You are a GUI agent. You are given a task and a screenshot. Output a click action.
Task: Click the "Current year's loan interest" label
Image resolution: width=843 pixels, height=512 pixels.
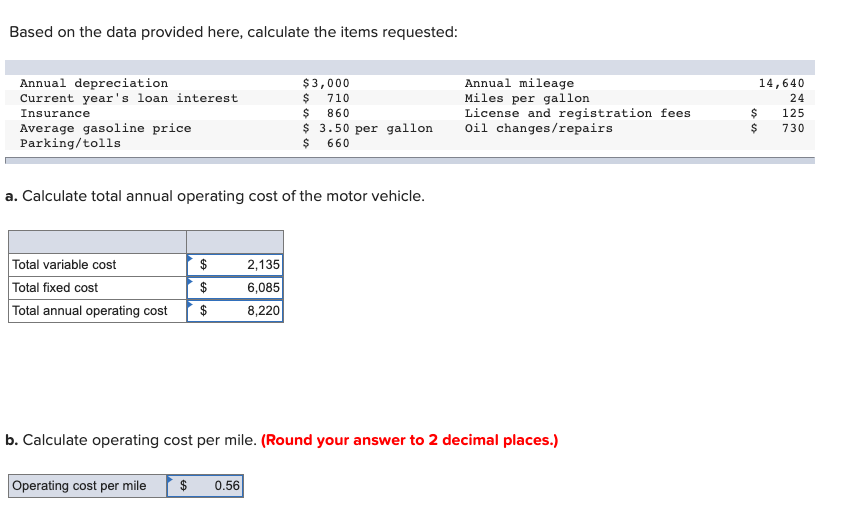[129, 98]
